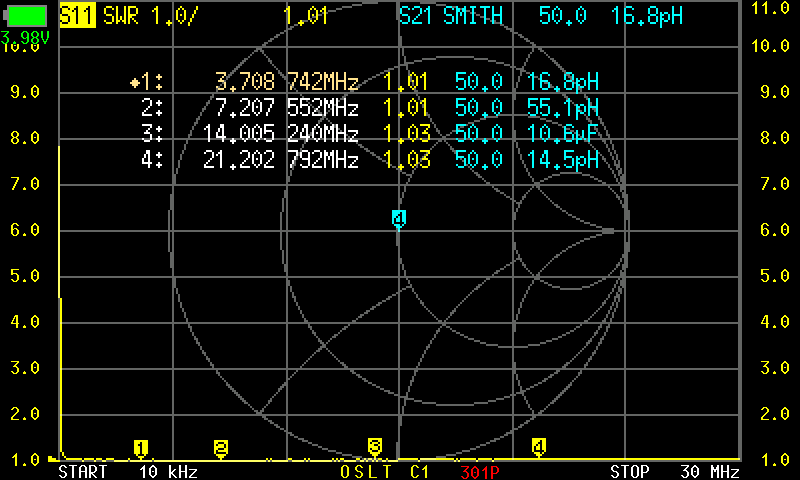Activate marker row 2 label
The height and width of the screenshot is (480, 800).
(152, 108)
